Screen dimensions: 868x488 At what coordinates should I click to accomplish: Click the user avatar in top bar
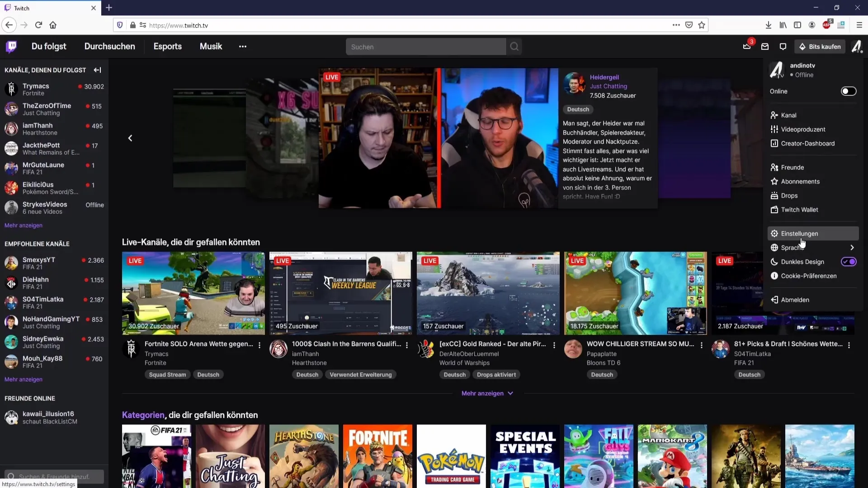[857, 47]
